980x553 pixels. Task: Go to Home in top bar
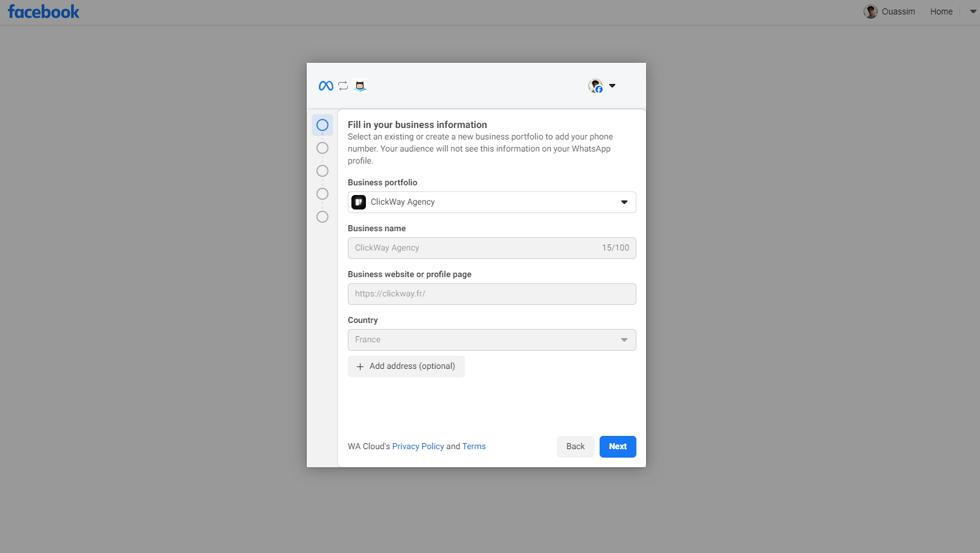(941, 11)
